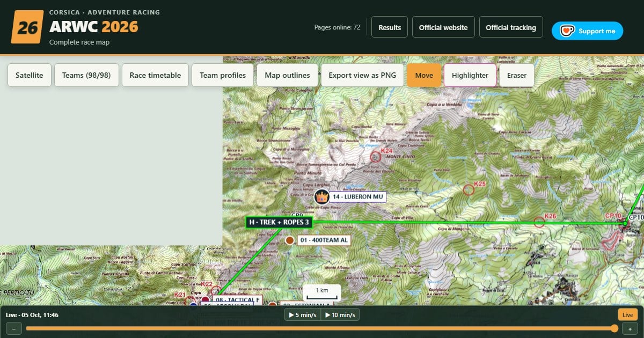
Task: Select the 14 · LUBERON MU team label
Action: (x=358, y=197)
